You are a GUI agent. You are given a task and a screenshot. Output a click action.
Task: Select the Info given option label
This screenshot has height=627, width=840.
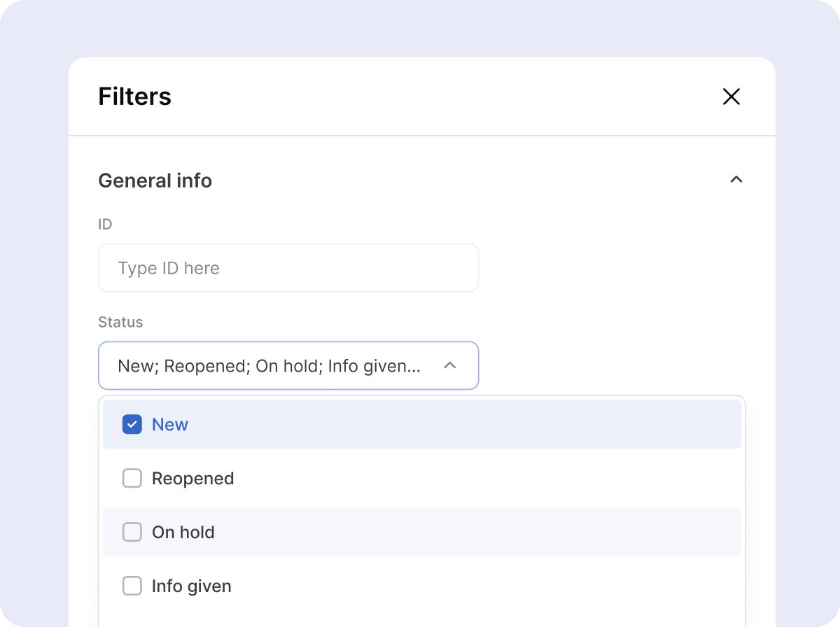pyautogui.click(x=192, y=586)
